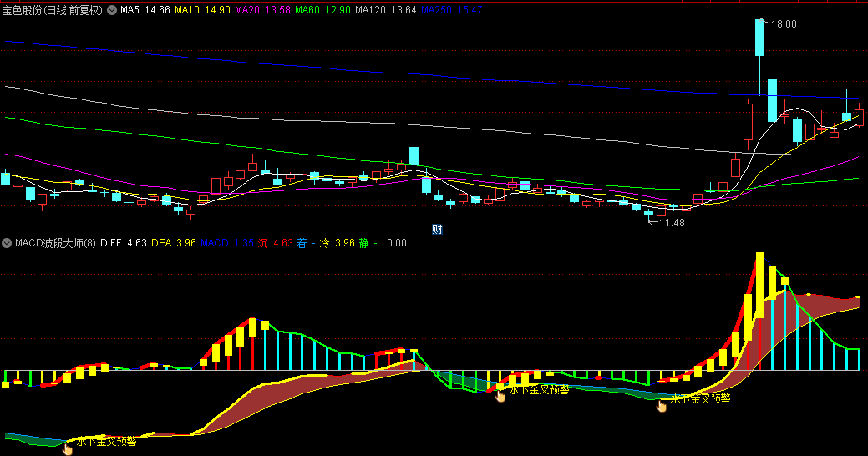Click the rightmost hand pointer alert icon
Image resolution: width=868 pixels, height=456 pixels.
pos(662,406)
